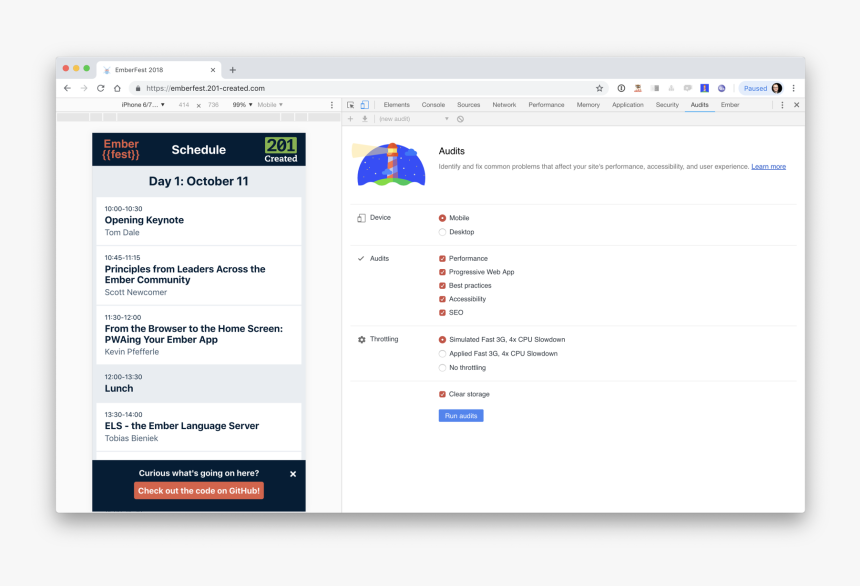Screen dimensions: 860x586
Task: Switch to the Security tab
Action: [667, 105]
